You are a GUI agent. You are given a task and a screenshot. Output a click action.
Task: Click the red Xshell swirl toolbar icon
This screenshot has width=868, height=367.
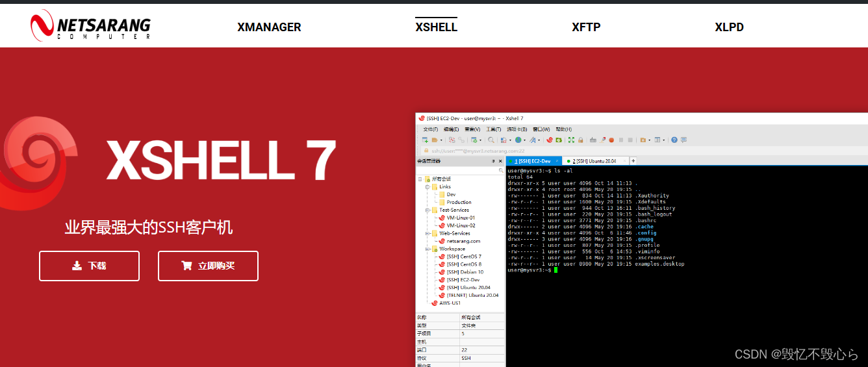(550, 140)
